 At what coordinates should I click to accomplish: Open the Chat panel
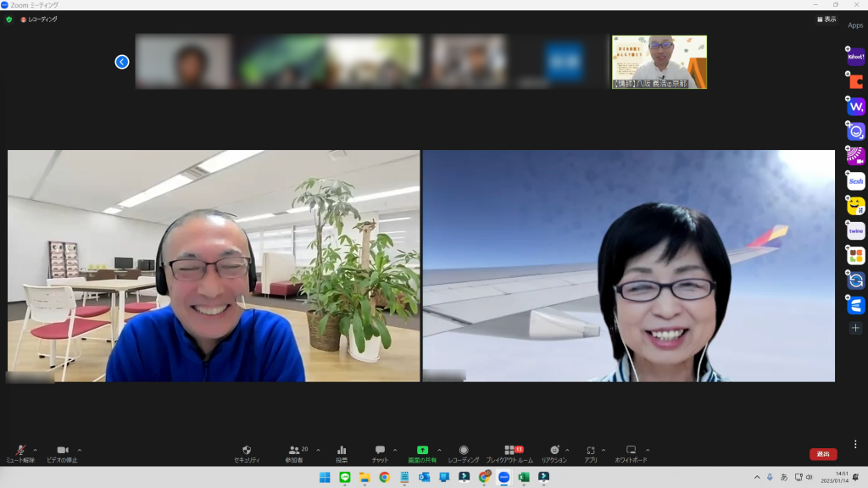coord(380,453)
